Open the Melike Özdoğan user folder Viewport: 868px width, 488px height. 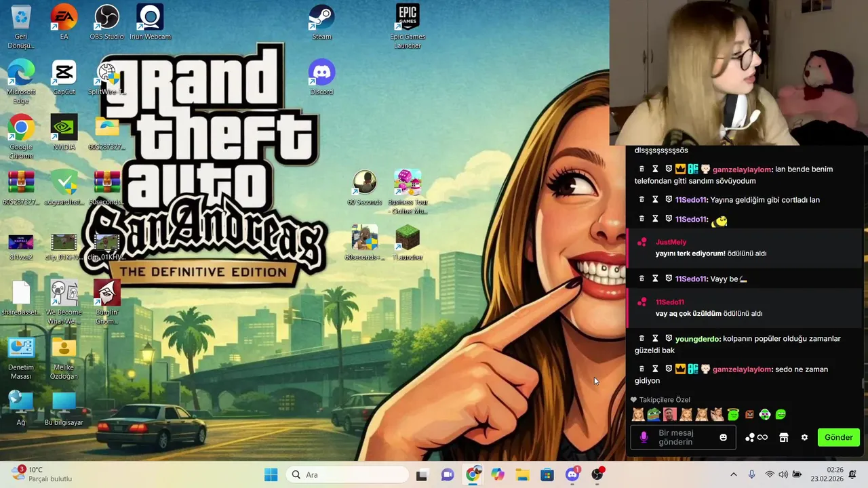(x=64, y=359)
